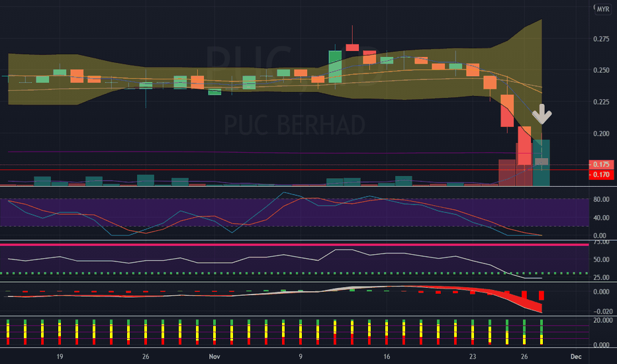The height and width of the screenshot is (364, 617).
Task: Click the 0.200 price axis value
Action: tap(601, 134)
